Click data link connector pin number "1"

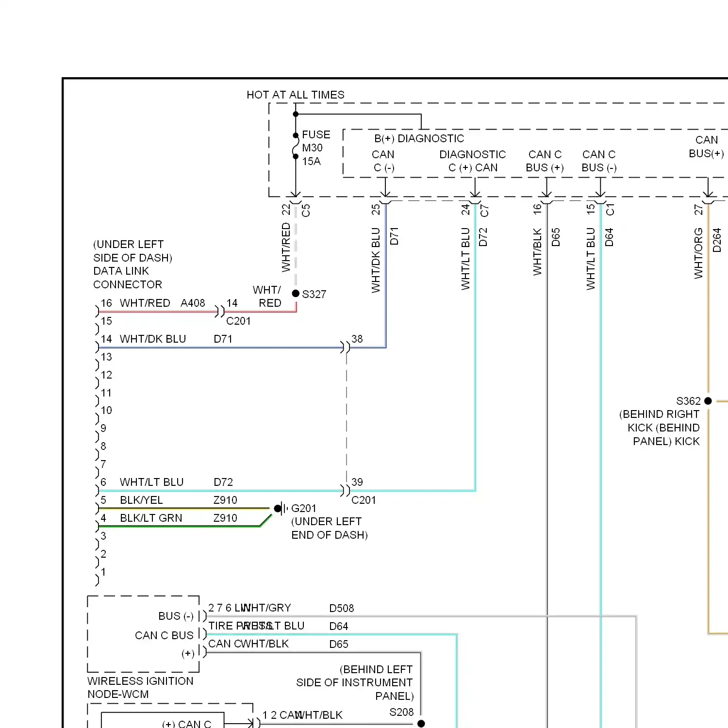click(103, 572)
